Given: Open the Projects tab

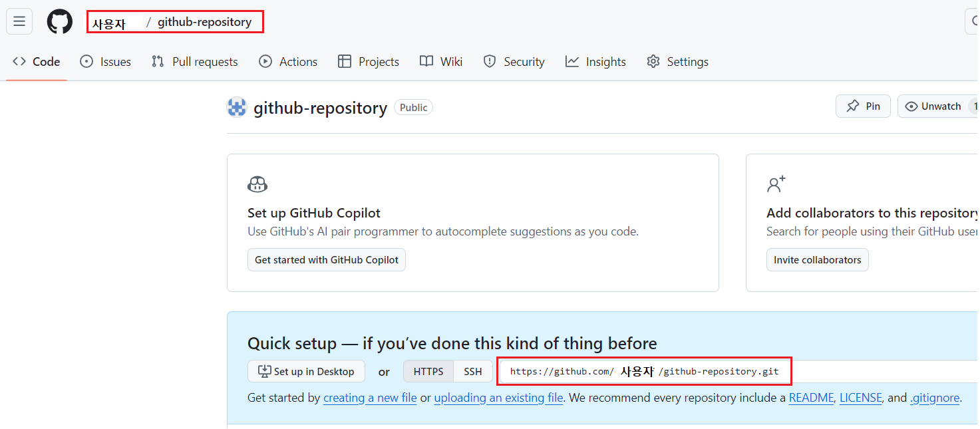Looking at the screenshot, I should click(x=369, y=62).
